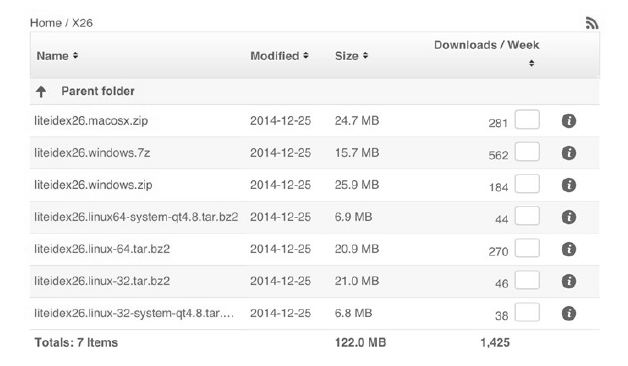Screen dimensions: 628x366
Task: Show info icon for linux64-system-qt4.8 file
Action: click(569, 217)
